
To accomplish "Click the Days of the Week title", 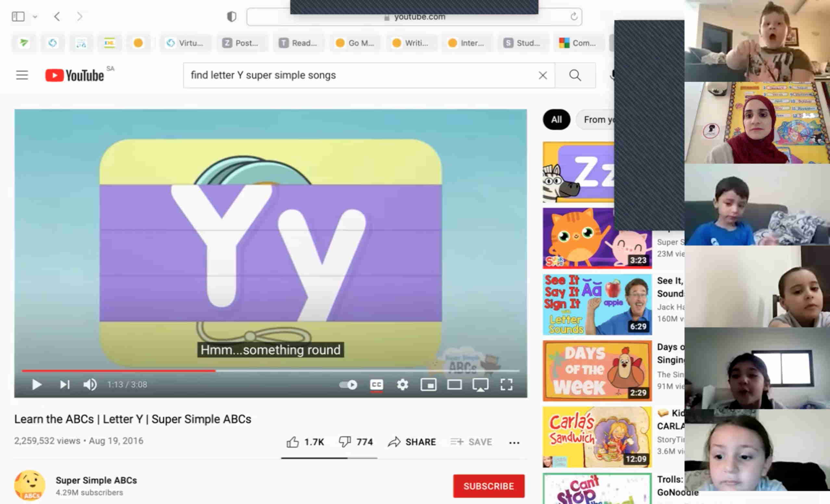I will (671, 353).
